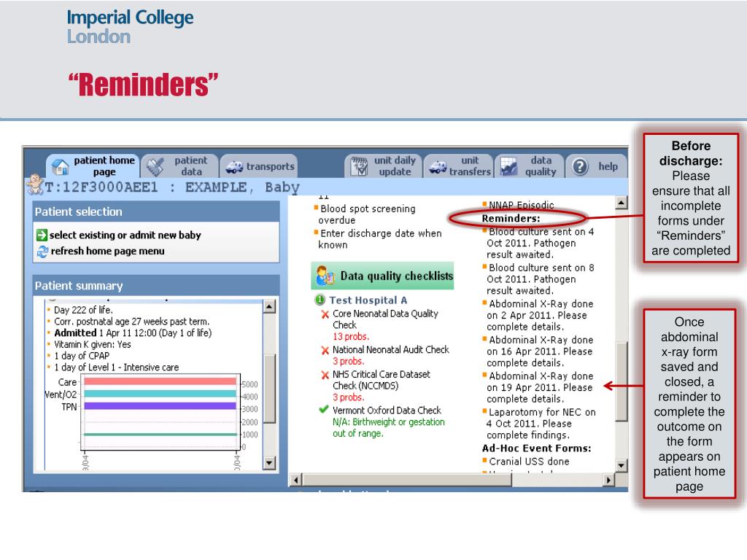Click Day 222 of life summary line

(x=83, y=310)
